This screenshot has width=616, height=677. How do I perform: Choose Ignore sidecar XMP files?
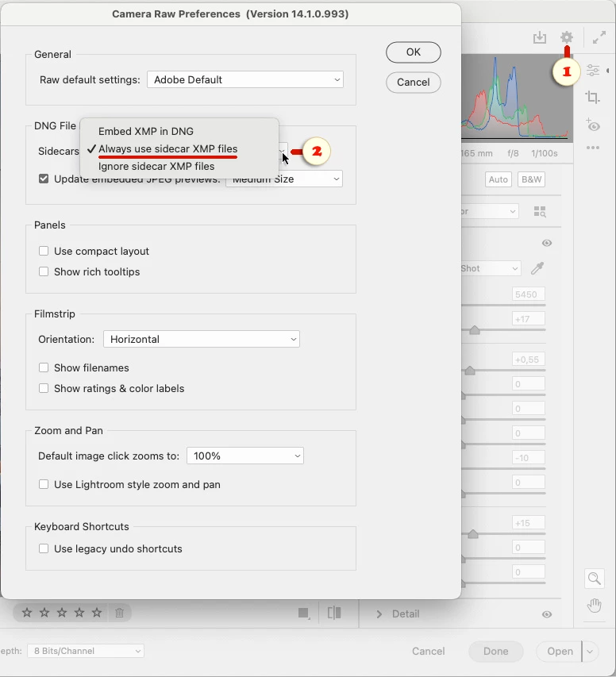click(x=156, y=166)
